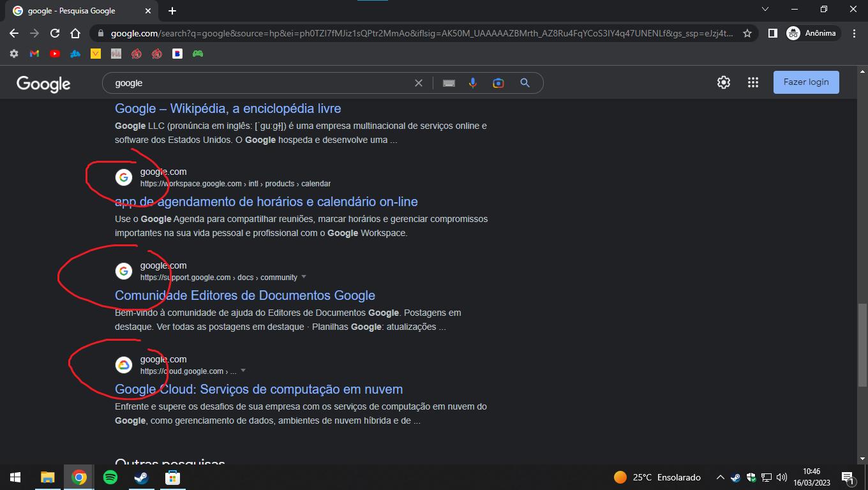
Task: Go to the browser home page
Action: (x=75, y=33)
